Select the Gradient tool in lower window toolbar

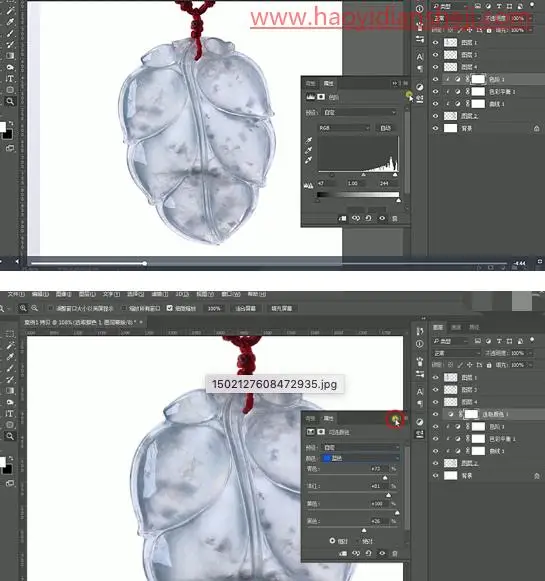(x=10, y=391)
